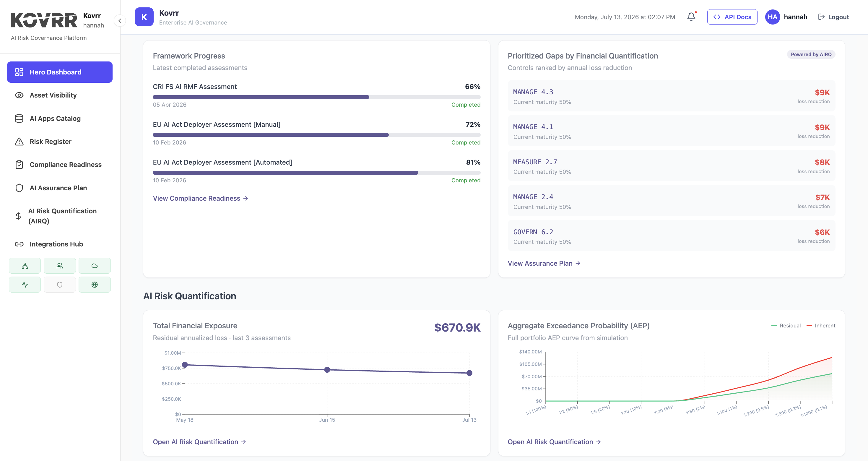
Task: Click the $6K loss reduction amount
Action: [x=822, y=232]
